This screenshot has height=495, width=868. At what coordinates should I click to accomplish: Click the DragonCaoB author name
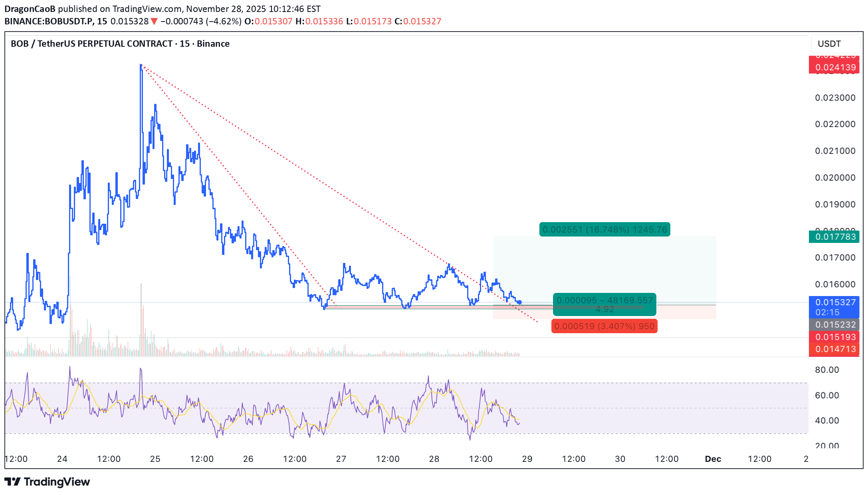point(30,9)
